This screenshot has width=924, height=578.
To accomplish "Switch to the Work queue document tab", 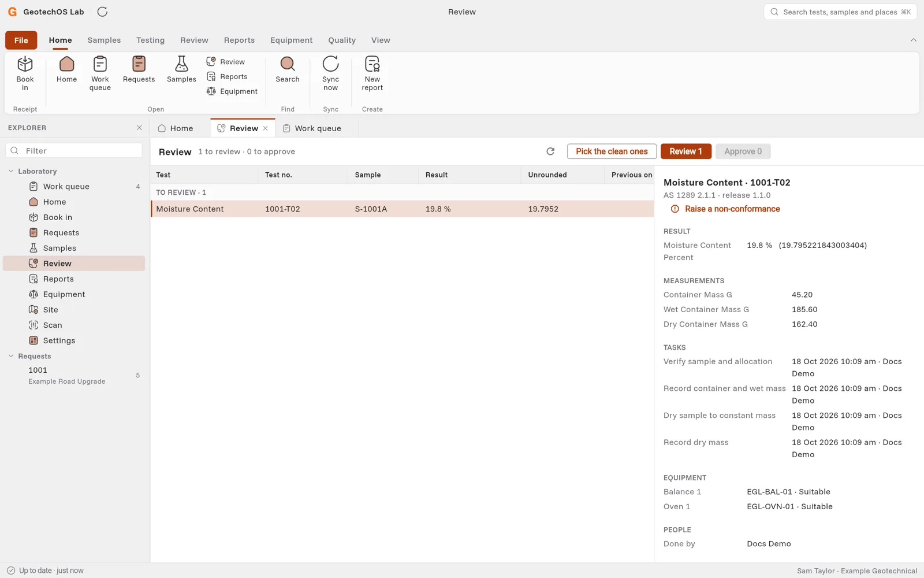I will pos(312,128).
